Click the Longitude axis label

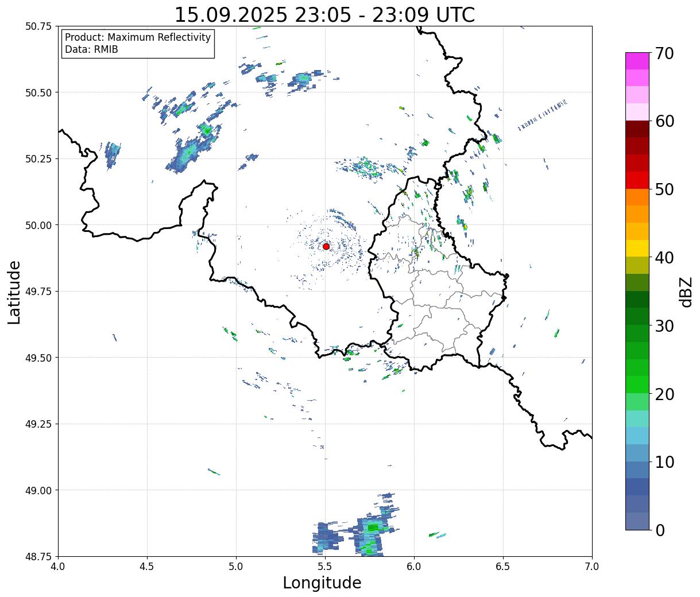322,583
